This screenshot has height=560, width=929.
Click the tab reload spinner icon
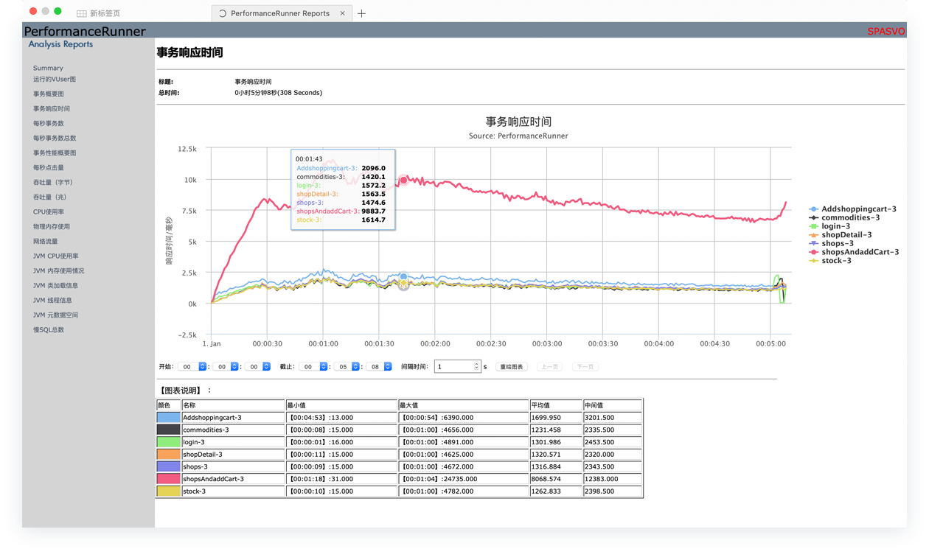pos(223,13)
